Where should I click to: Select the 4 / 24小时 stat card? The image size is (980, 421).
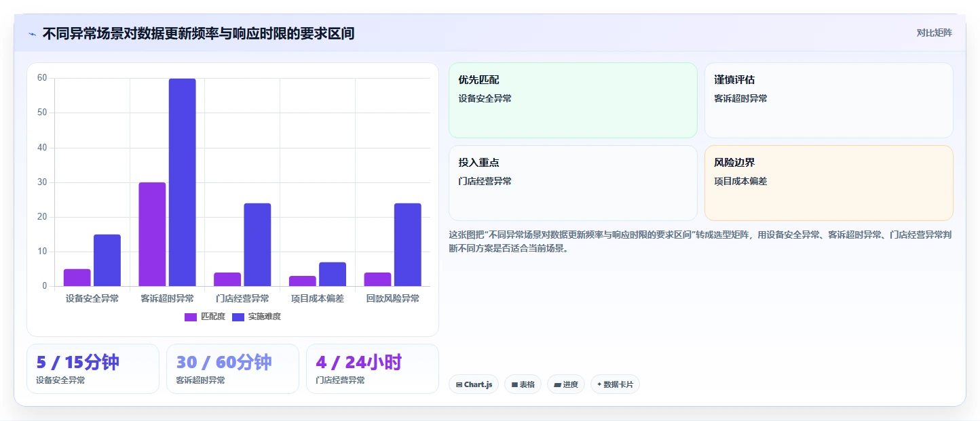373,369
